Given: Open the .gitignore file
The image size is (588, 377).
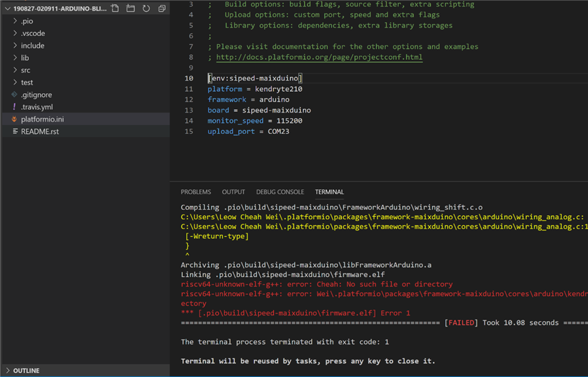Looking at the screenshot, I should point(36,95).
